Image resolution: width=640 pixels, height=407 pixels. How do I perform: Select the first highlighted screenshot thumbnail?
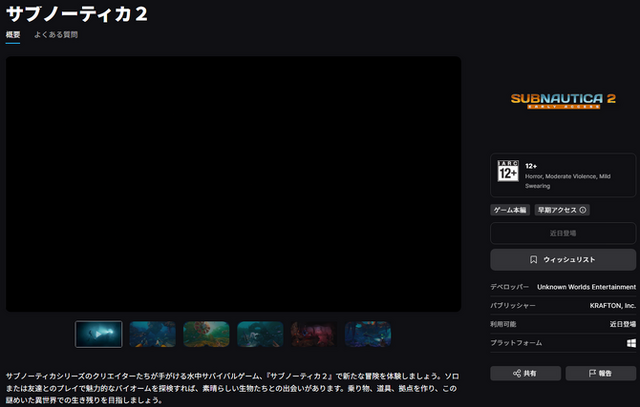[99, 334]
